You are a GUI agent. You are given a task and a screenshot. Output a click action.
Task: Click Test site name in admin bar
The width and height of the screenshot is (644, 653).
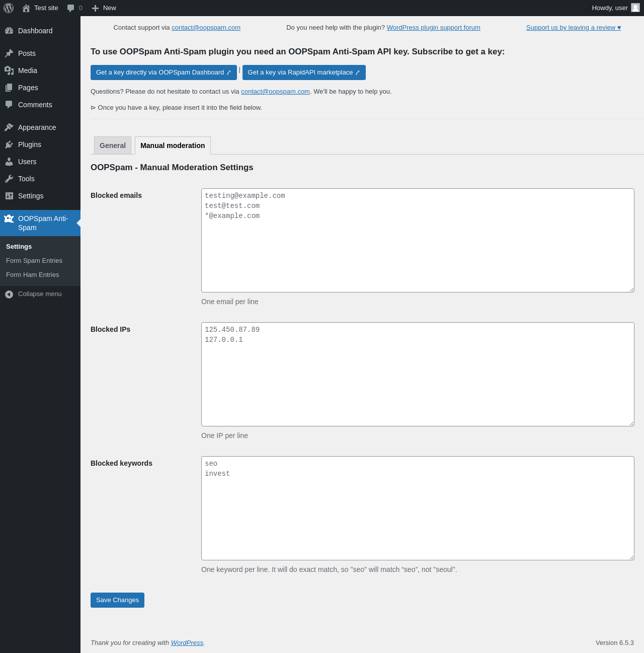[x=46, y=8]
